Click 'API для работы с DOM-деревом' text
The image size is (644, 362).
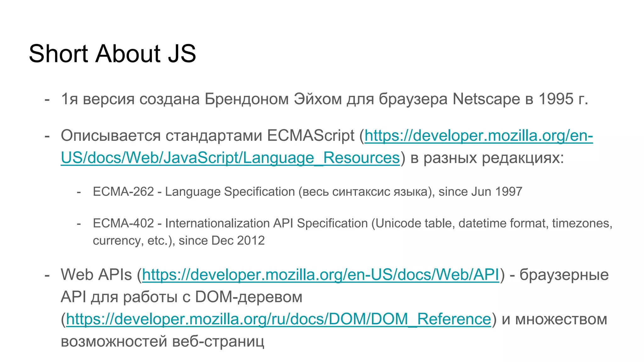(181, 297)
